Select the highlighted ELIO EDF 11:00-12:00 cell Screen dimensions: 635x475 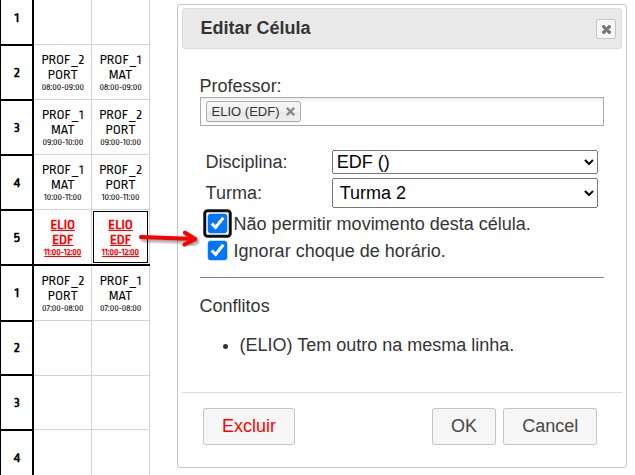pyautogui.click(x=120, y=238)
